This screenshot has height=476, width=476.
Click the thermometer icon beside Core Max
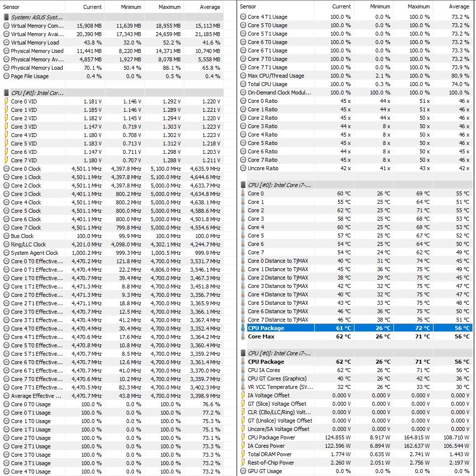tap(243, 336)
